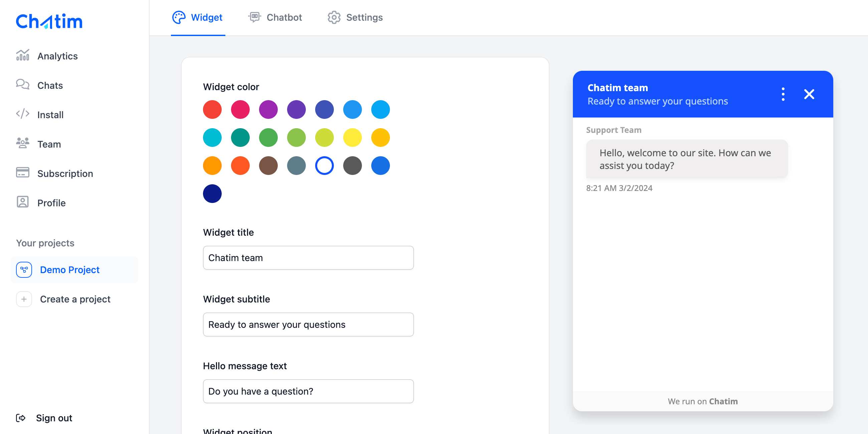Screen dimensions: 868x434
Task: Pick the red widget color
Action: pyautogui.click(x=212, y=110)
